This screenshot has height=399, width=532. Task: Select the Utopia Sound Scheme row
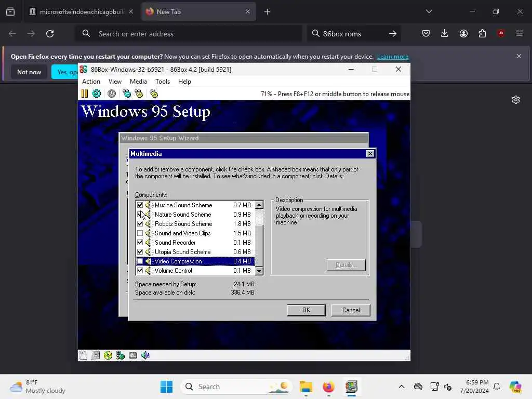[x=195, y=252]
